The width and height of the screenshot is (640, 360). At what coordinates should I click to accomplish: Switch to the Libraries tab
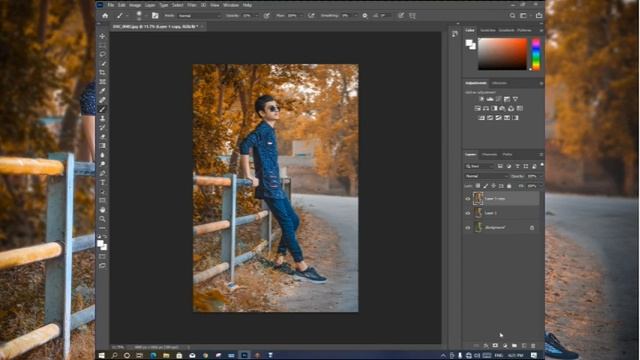[499, 83]
